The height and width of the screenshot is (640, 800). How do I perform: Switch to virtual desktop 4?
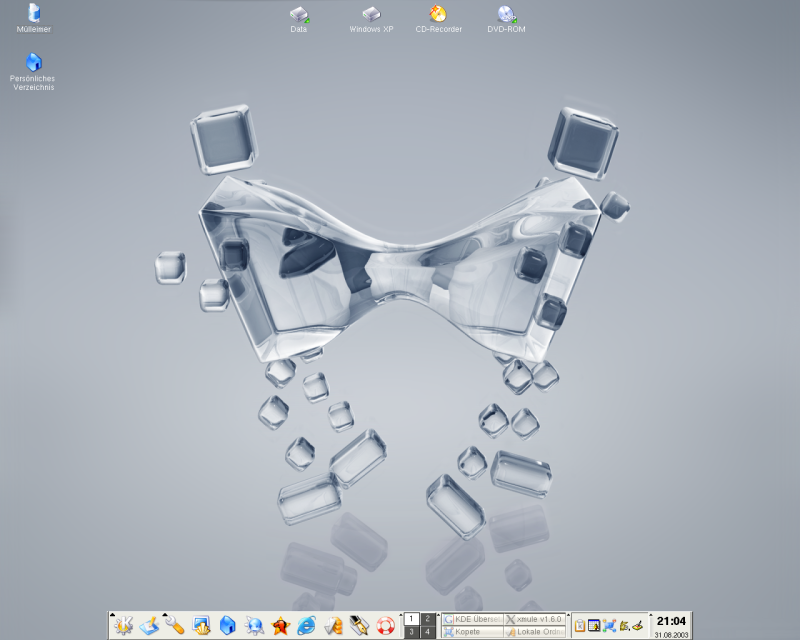pyautogui.click(x=428, y=632)
